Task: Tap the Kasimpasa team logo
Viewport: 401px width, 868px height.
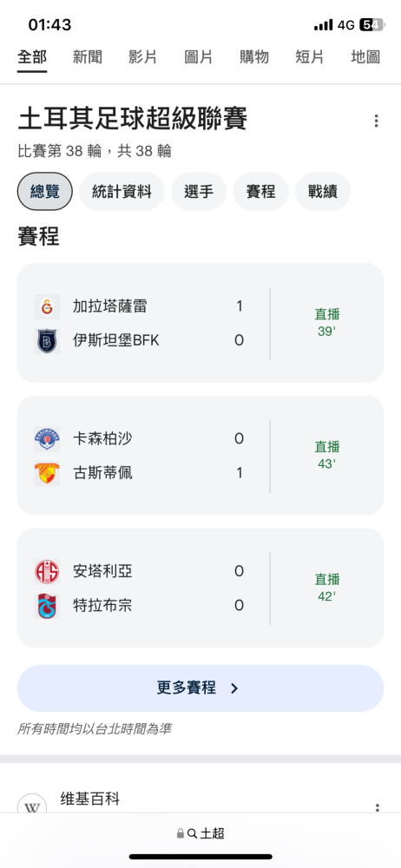Action: tap(47, 439)
